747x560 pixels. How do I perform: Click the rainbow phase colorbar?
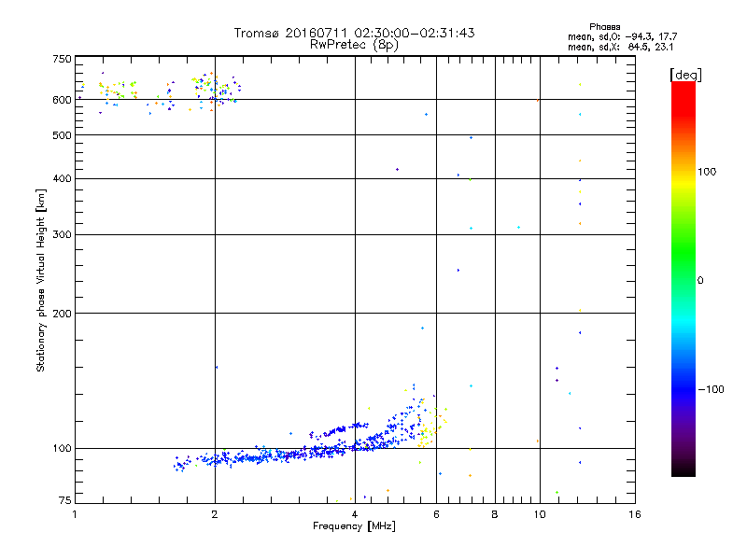pos(684,278)
